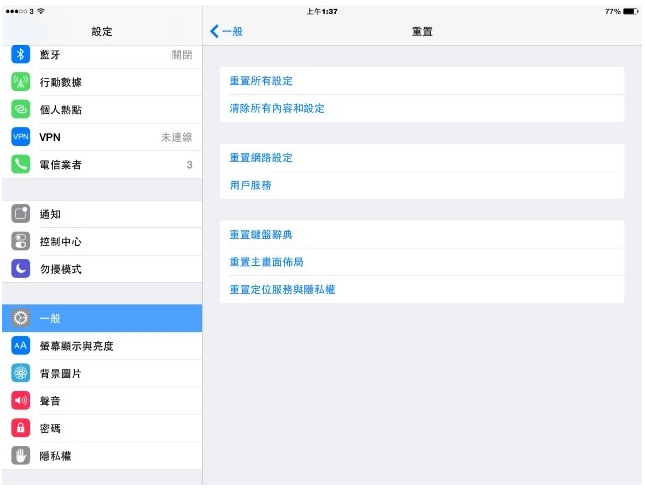Open the 聲音 sounds icon
Viewport: 645px width, 488px height.
click(21, 400)
